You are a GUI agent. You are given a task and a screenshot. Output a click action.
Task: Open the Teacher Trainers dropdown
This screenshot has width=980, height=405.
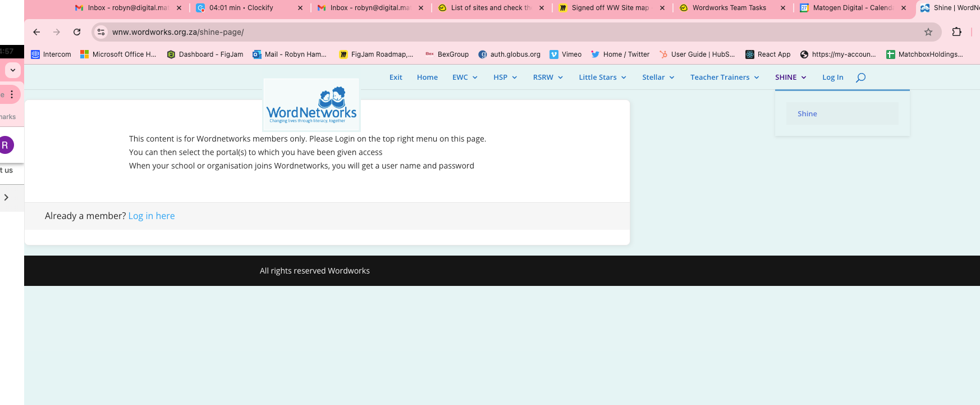724,78
